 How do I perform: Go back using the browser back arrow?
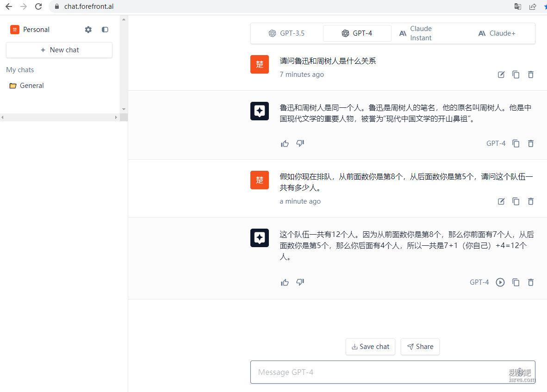point(9,6)
